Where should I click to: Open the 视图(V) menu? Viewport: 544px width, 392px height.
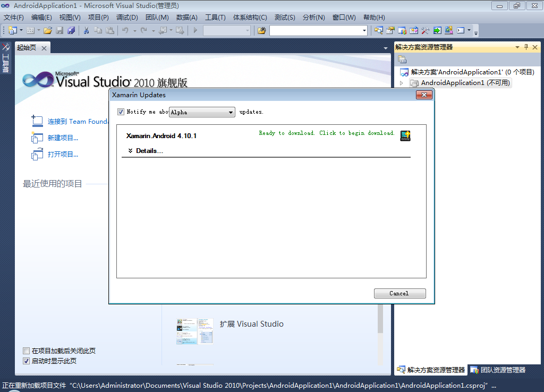(70, 18)
